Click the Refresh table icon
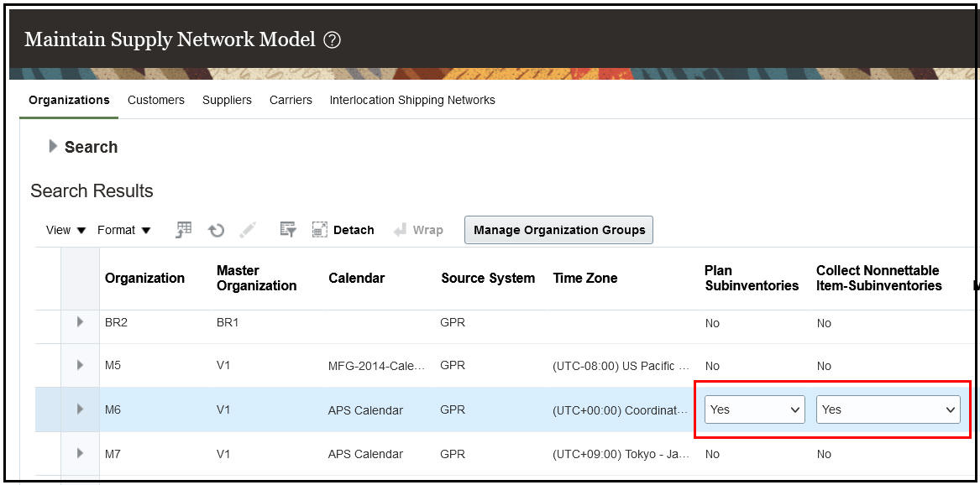Viewport: 980px width, 485px height. (216, 230)
